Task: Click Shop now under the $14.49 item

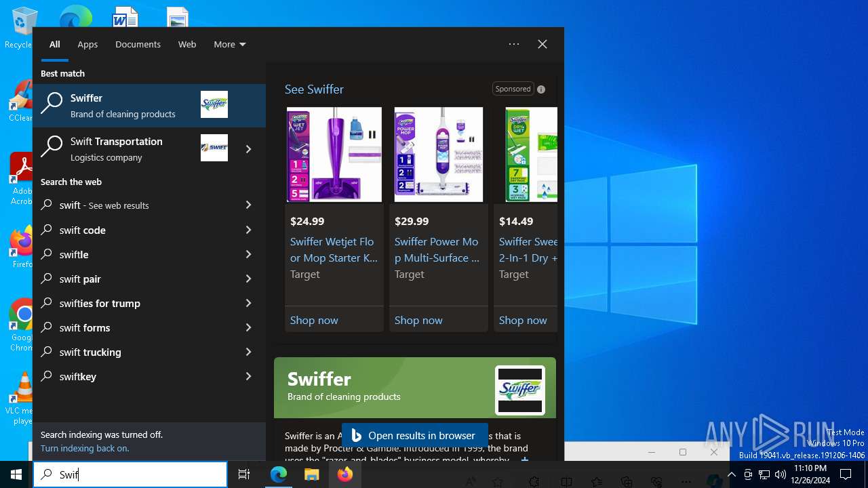Action: point(523,320)
